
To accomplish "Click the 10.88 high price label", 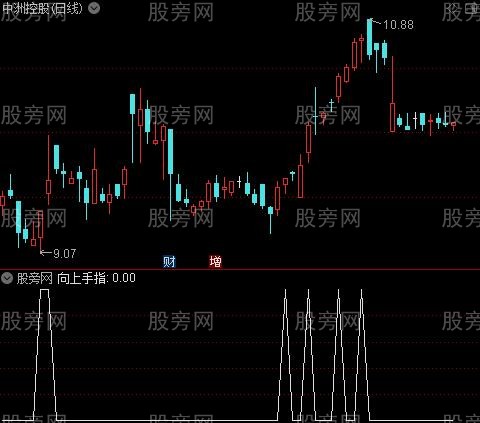I will tap(398, 25).
